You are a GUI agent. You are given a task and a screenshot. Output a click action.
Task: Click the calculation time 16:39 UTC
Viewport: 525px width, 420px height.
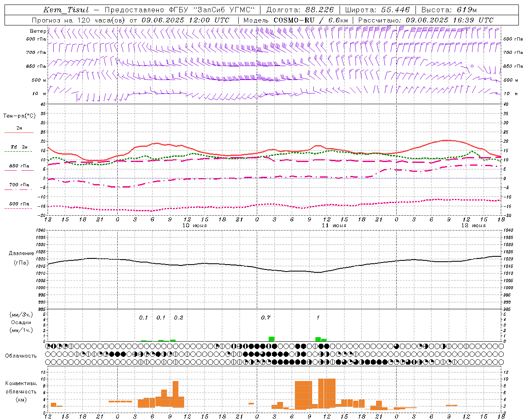pyautogui.click(x=472, y=20)
